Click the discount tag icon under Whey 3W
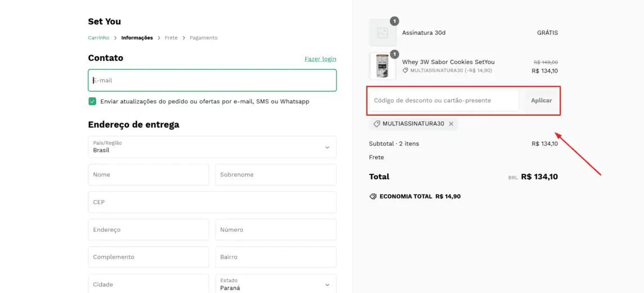This screenshot has height=293, width=644. click(406, 71)
